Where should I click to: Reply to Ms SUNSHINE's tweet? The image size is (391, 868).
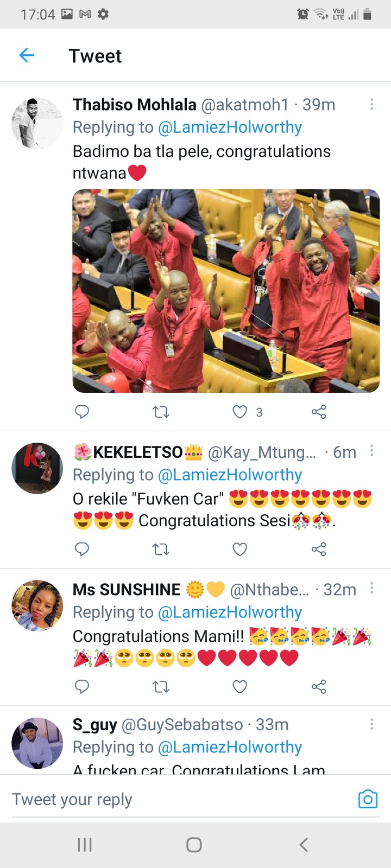82,687
